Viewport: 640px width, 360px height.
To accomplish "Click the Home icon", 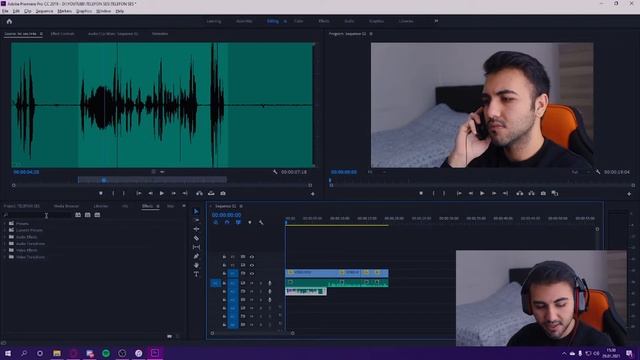I will point(9,21).
